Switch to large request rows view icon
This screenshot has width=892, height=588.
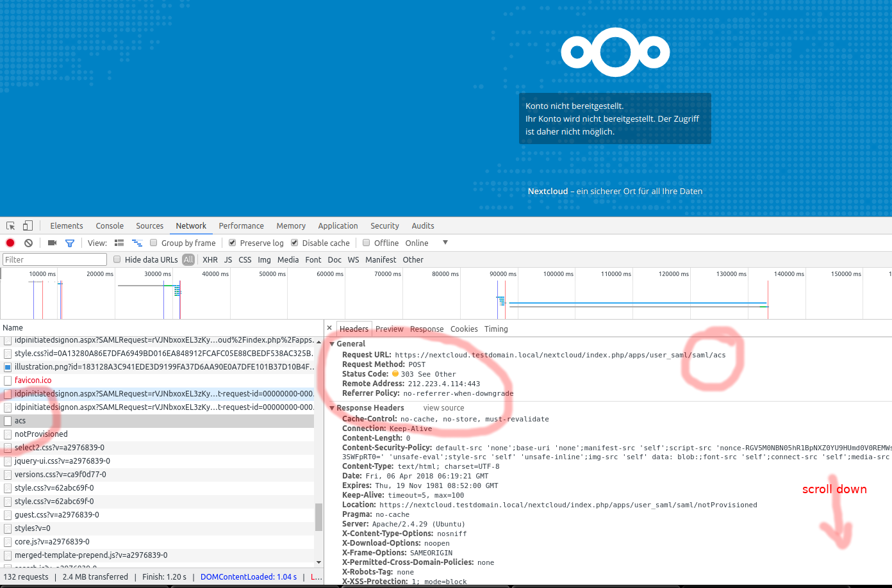tap(119, 243)
